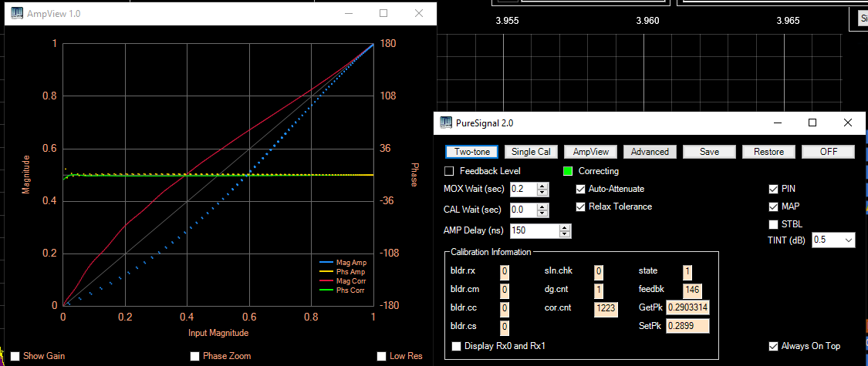Close the PureSignal 2.0 window
Viewport: 868px width, 366px height.
[x=847, y=123]
